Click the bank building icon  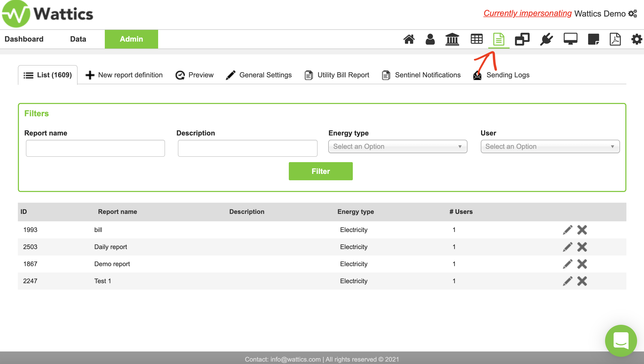pyautogui.click(x=452, y=39)
